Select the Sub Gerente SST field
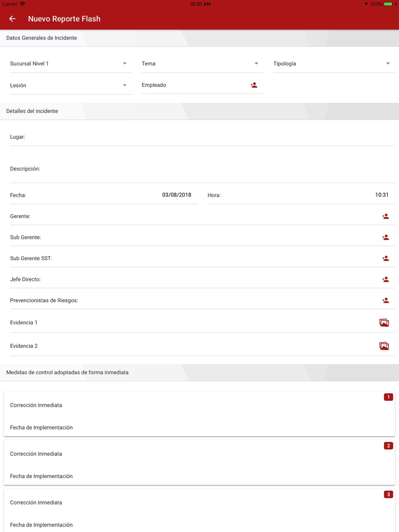This screenshot has height=532, width=399. coord(202,258)
